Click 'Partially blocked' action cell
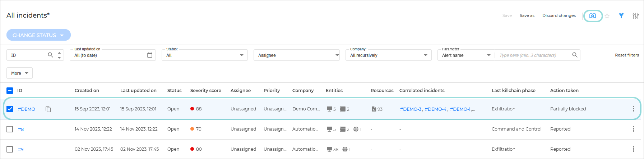The height and width of the screenshot is (159, 644). pos(568,109)
